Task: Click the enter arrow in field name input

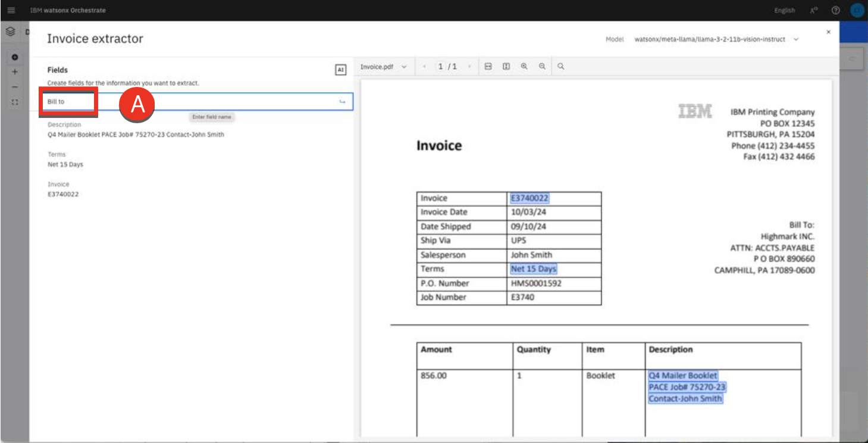Action: coord(342,102)
